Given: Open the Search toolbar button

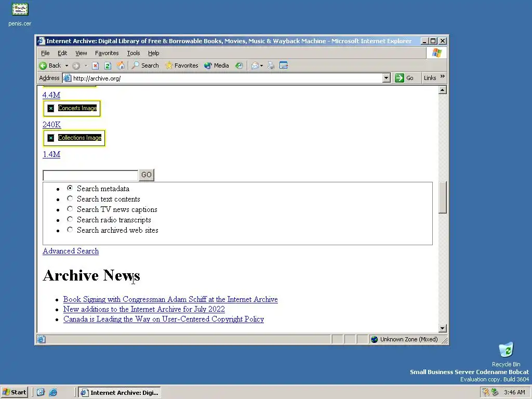Looking at the screenshot, I should 145,65.
